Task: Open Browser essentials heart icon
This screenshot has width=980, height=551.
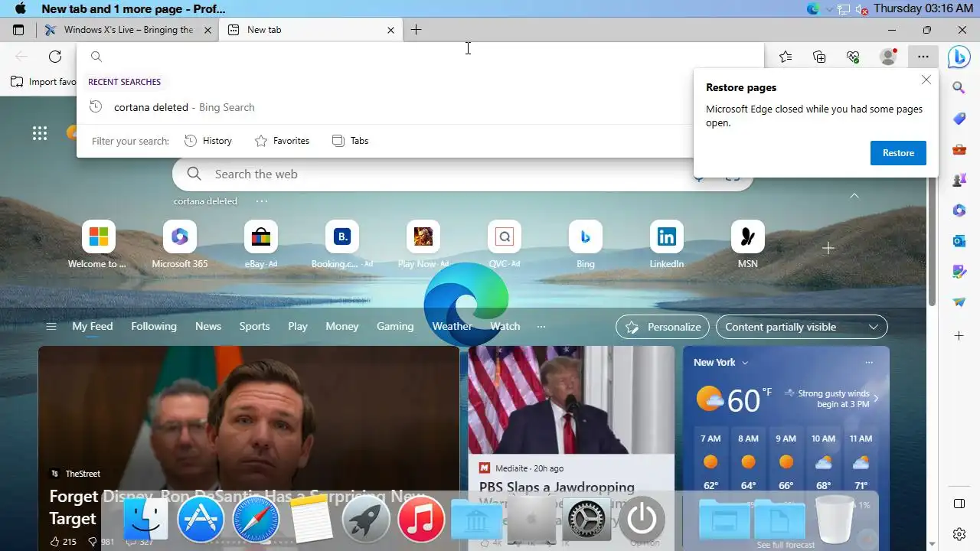Action: 853,57
